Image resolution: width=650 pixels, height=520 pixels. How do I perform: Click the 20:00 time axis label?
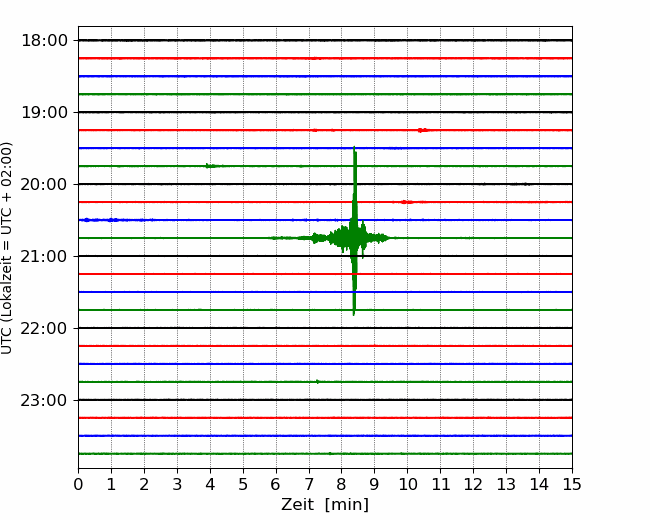point(44,184)
